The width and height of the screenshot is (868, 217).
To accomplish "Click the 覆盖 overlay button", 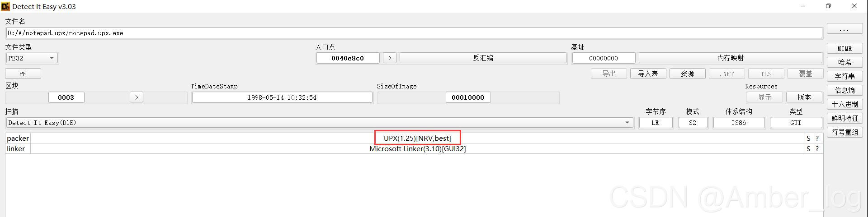I will (x=805, y=74).
